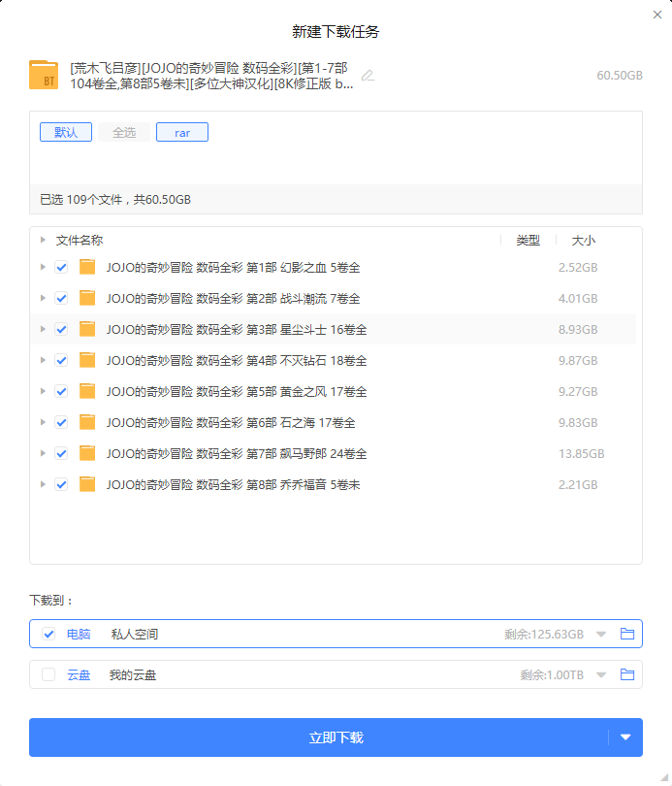Uncheck 第2部 战斗潮流 7卷全

point(62,298)
